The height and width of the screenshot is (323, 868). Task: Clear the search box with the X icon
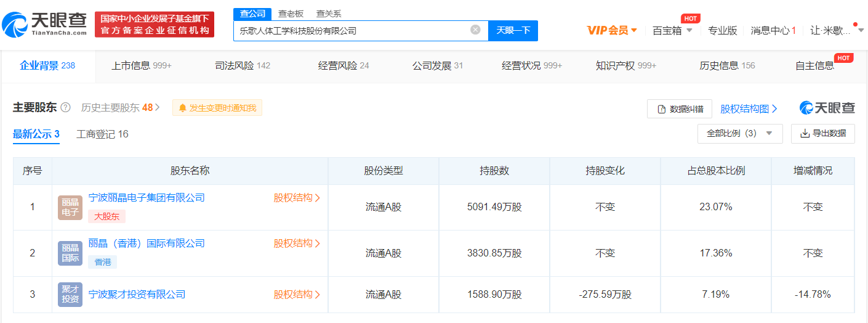(475, 30)
